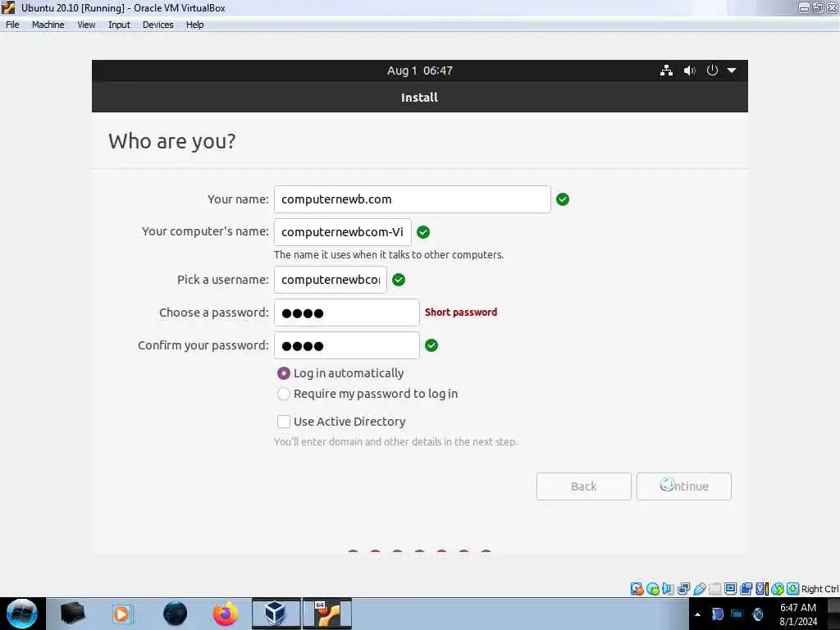Open the dark globe taskbar icon

pos(176,614)
